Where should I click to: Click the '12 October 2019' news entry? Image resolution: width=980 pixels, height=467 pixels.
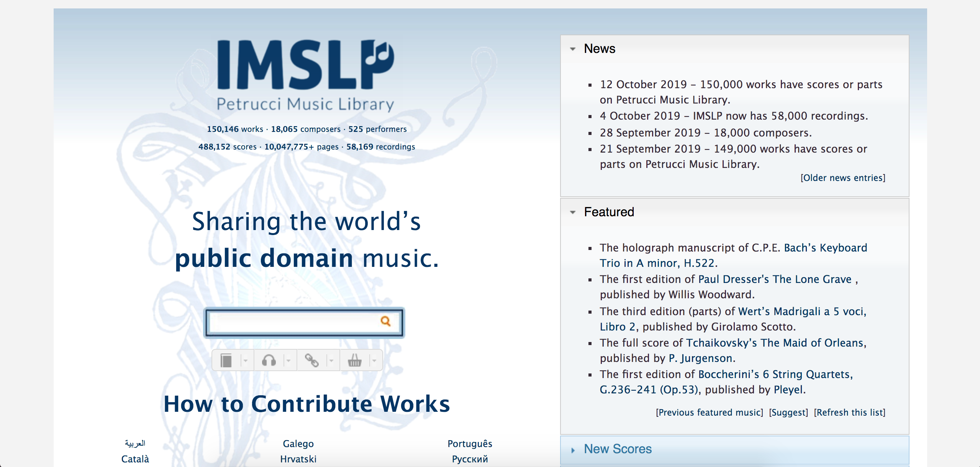[x=741, y=92]
